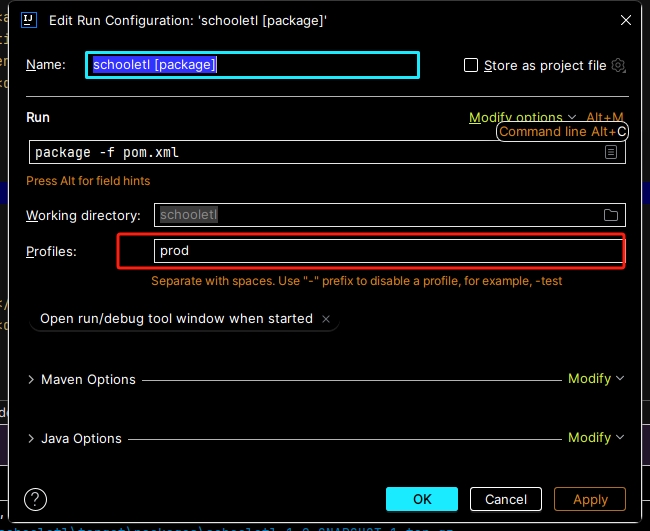Browse for working directory via folder icon
650x531 pixels.
[610, 215]
